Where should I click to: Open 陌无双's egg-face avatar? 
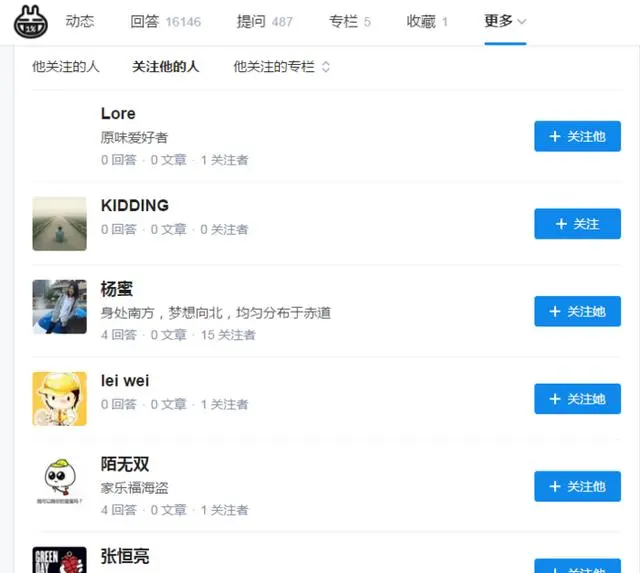(x=60, y=482)
